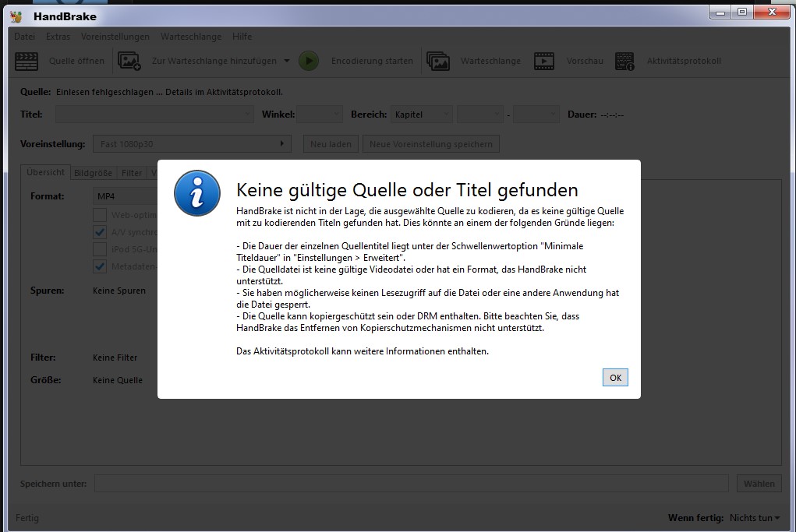This screenshot has width=796, height=532.
Task: Toggle the Metadaten checkbox
Action: [100, 266]
